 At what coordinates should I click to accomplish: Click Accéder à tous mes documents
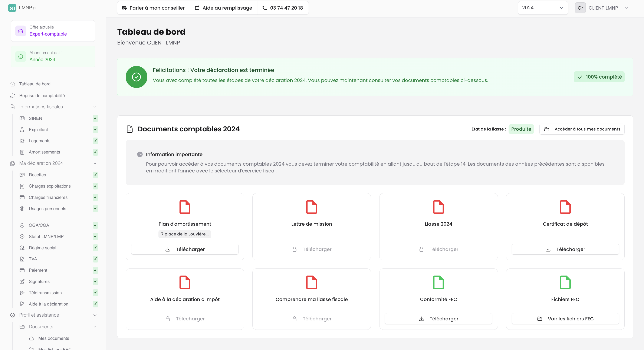(x=582, y=129)
